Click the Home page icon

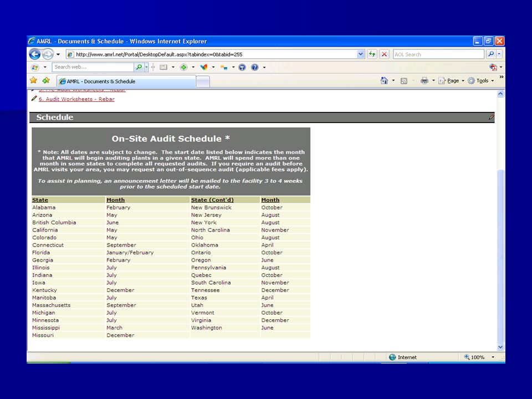pos(384,80)
